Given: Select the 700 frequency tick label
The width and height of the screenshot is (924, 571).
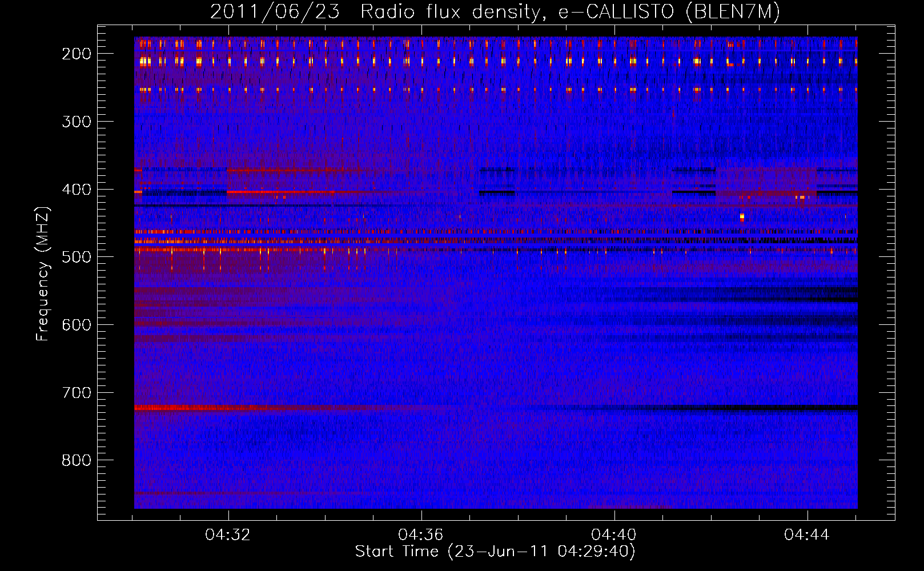Looking at the screenshot, I should coord(77,393).
